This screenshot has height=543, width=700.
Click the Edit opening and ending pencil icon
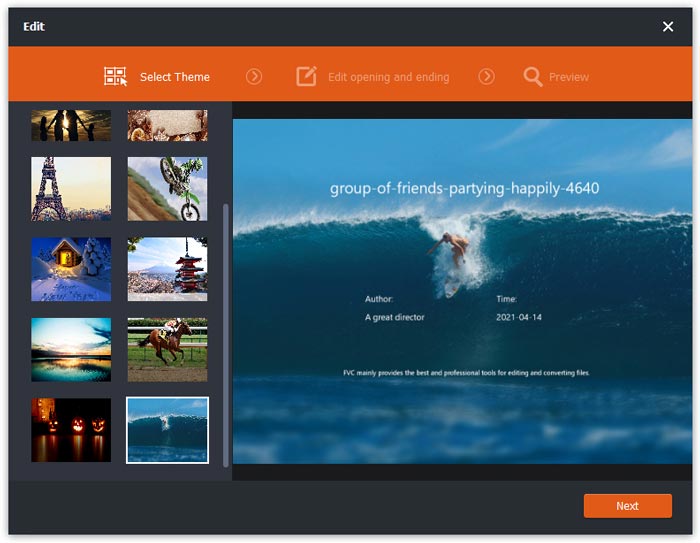coord(306,76)
